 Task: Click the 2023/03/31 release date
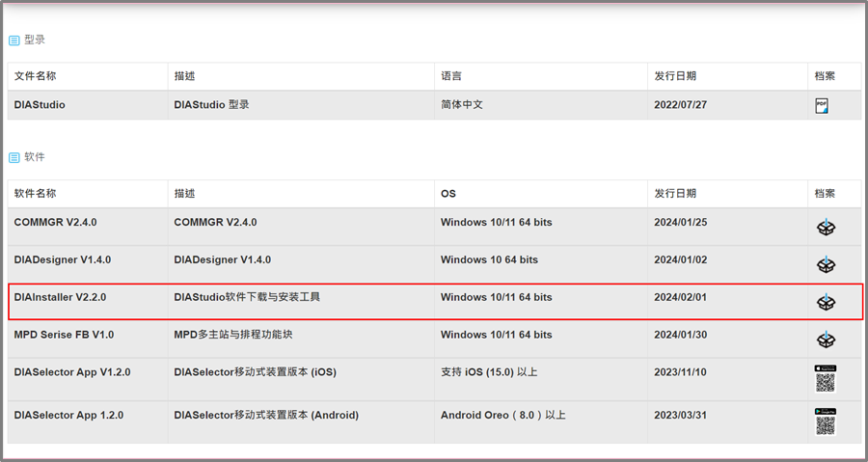click(x=680, y=415)
